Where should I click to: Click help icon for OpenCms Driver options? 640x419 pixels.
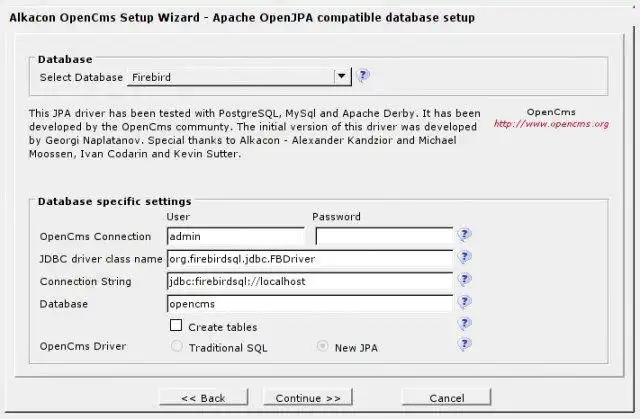tap(464, 345)
